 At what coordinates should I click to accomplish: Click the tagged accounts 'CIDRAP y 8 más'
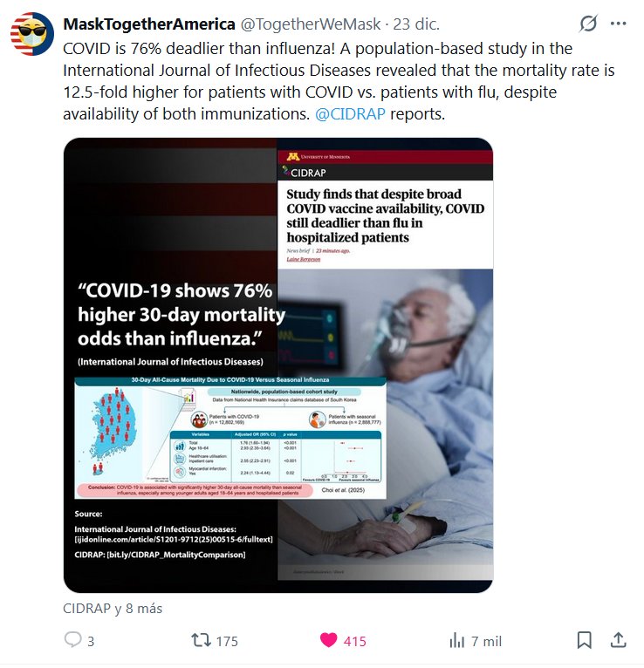[113, 609]
